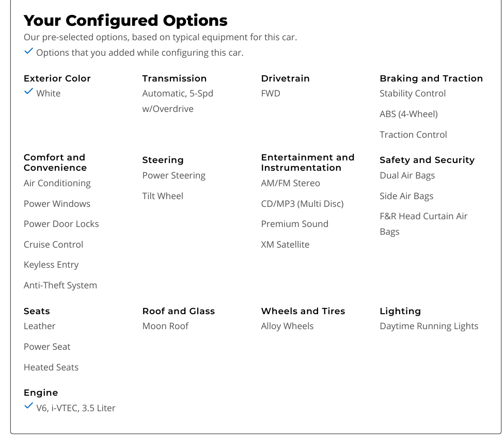Click the XM Satellite option
Viewport: 504px width, 438px height.
[285, 245]
